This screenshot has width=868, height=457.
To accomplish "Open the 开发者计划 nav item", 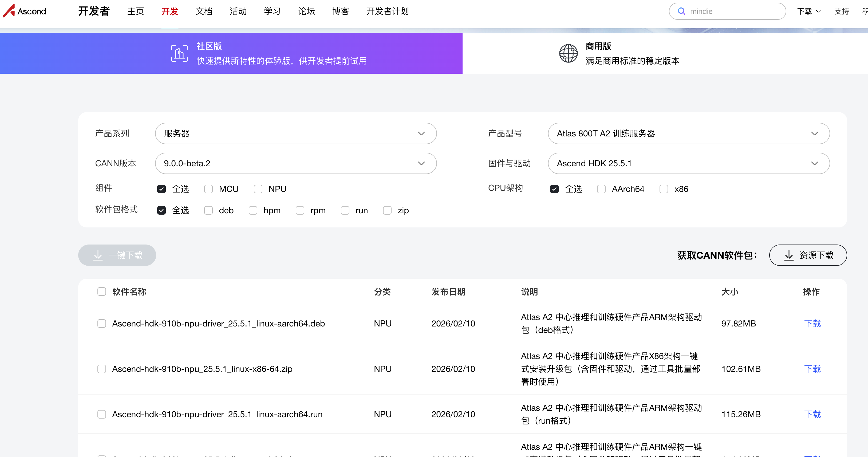I will (388, 11).
